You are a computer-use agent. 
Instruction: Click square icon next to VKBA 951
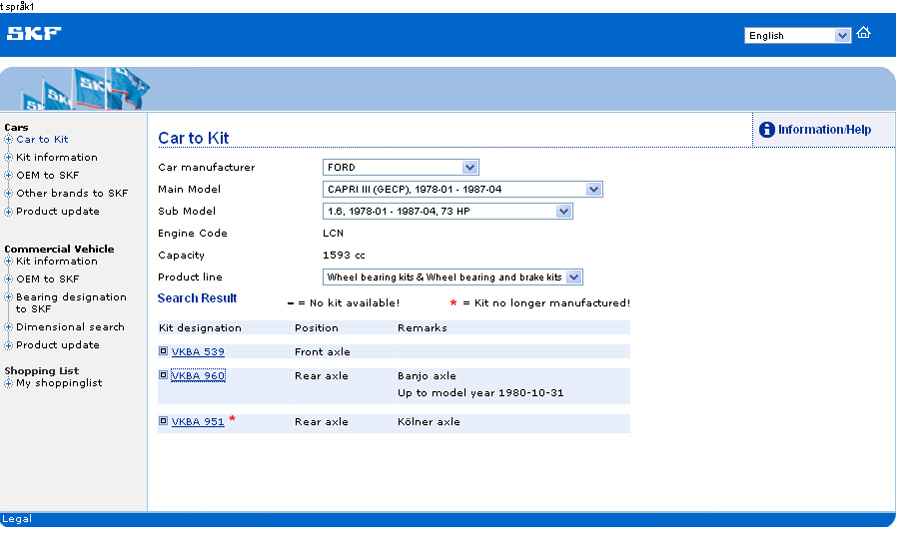[163, 421]
